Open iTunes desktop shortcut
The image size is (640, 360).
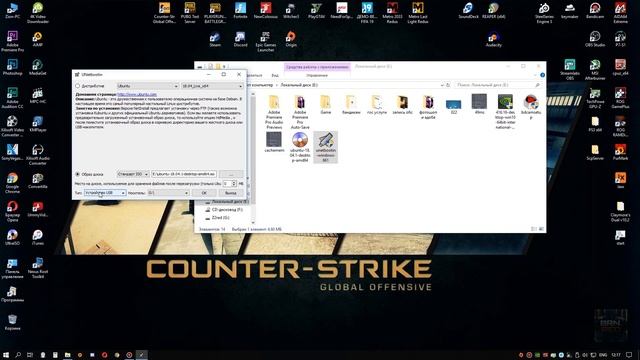(38, 237)
